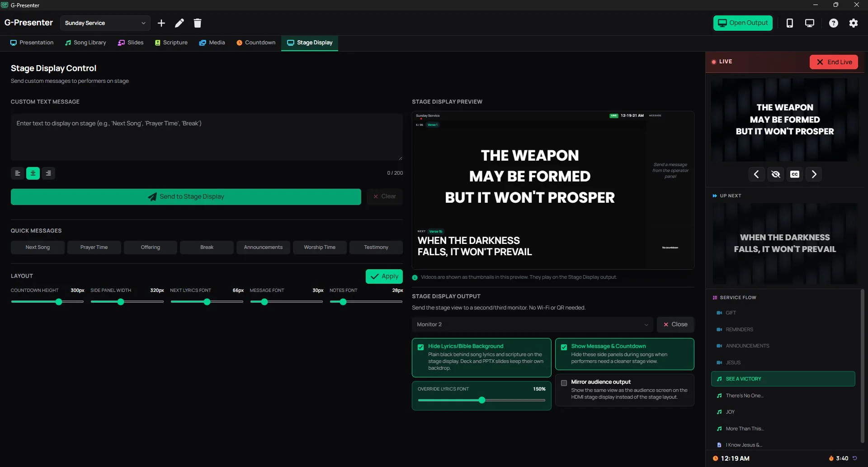Open settings with the gear icon

(x=854, y=23)
